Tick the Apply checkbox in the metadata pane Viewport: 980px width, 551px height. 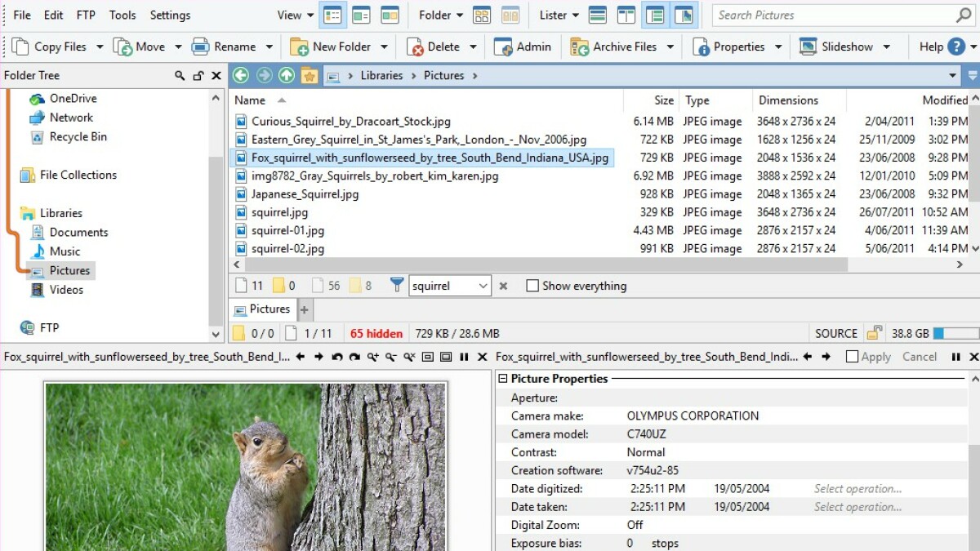[x=853, y=357]
